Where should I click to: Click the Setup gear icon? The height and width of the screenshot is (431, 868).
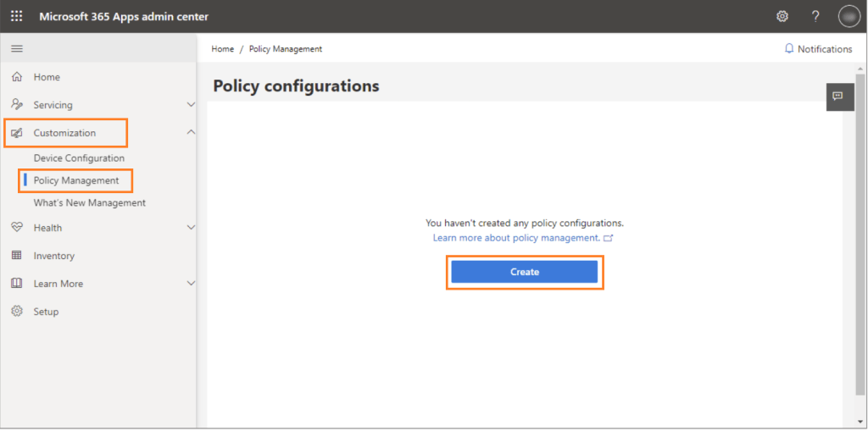pyautogui.click(x=17, y=312)
